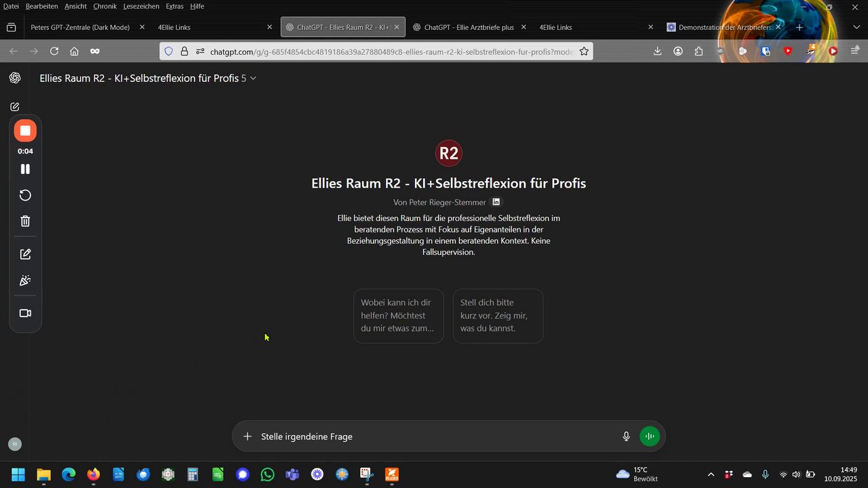Open the Datei menu
This screenshot has height=488, width=868.
[x=11, y=6]
